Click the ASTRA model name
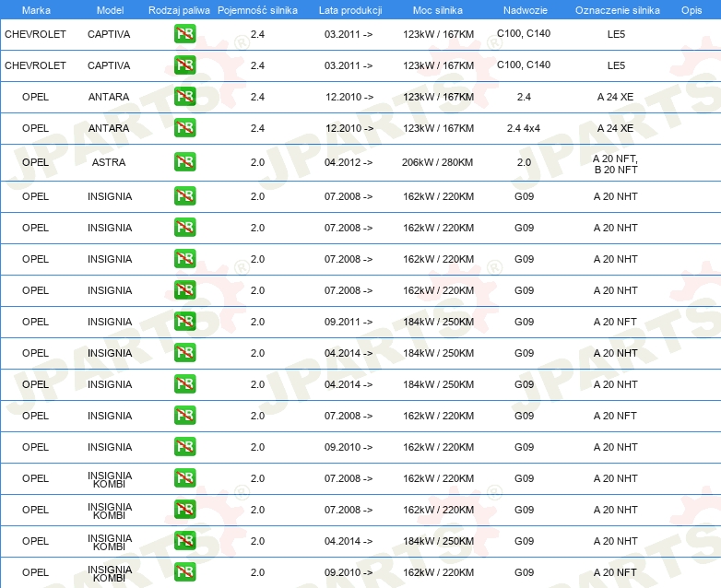 (x=109, y=162)
